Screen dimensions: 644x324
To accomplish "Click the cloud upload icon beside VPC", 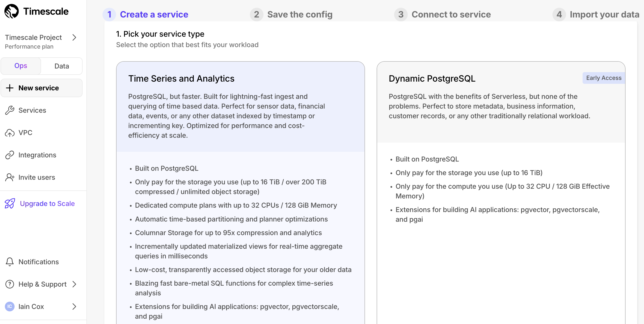I will (x=10, y=133).
